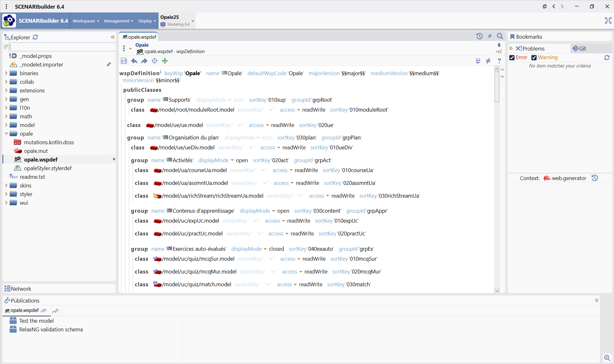The height and width of the screenshot is (364, 614).
Task: Collapse the Publications panel chevron
Action: coord(597,300)
